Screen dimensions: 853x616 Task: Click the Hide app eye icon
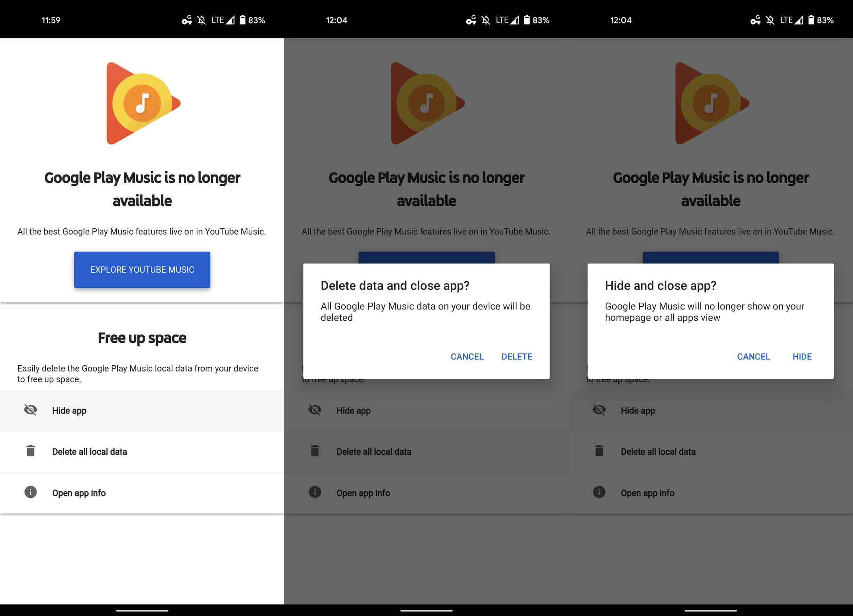pos(29,410)
